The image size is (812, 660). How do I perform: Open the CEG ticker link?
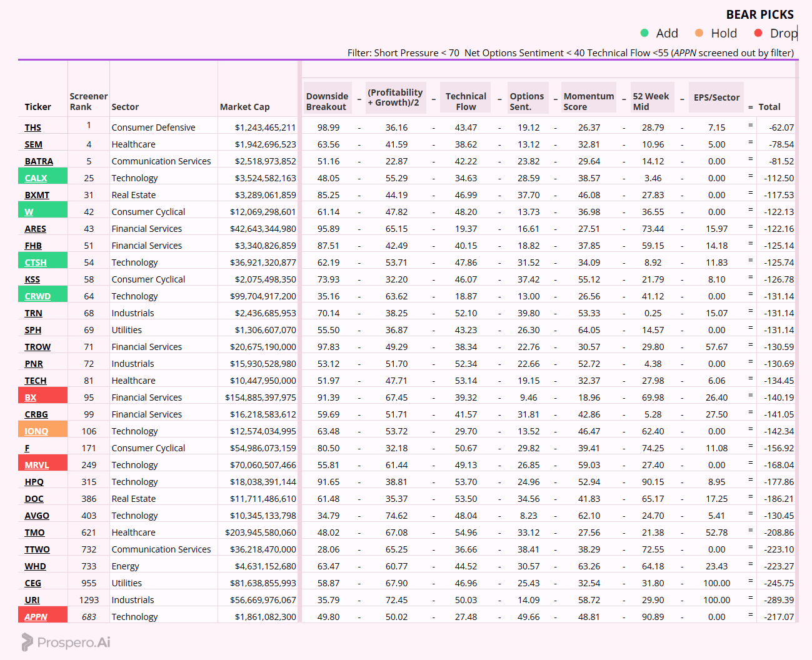click(33, 583)
